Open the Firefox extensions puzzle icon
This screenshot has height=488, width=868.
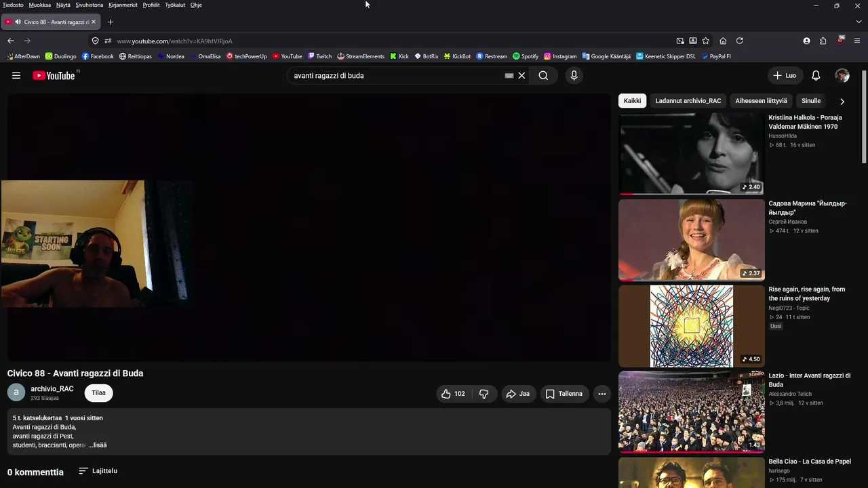[x=823, y=41]
